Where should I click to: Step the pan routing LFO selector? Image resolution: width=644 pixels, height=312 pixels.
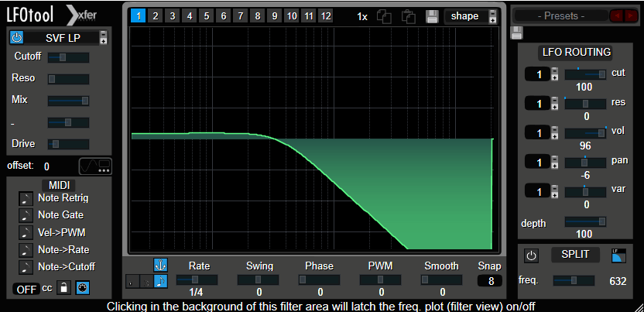pos(554,162)
